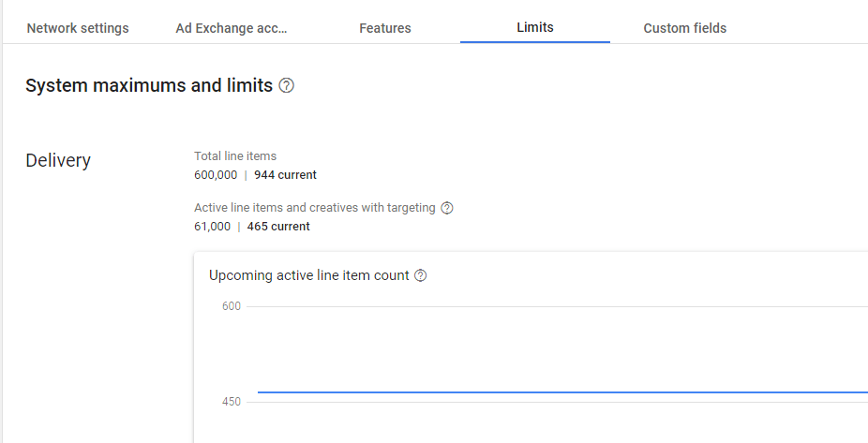
Task: Click the blue line in the chart
Action: (x=562, y=392)
